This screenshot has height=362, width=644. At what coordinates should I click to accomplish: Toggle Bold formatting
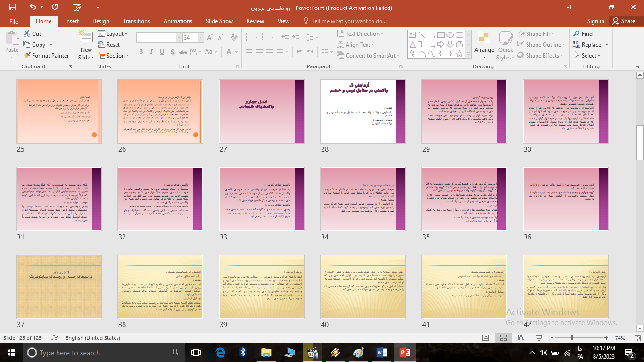click(141, 52)
